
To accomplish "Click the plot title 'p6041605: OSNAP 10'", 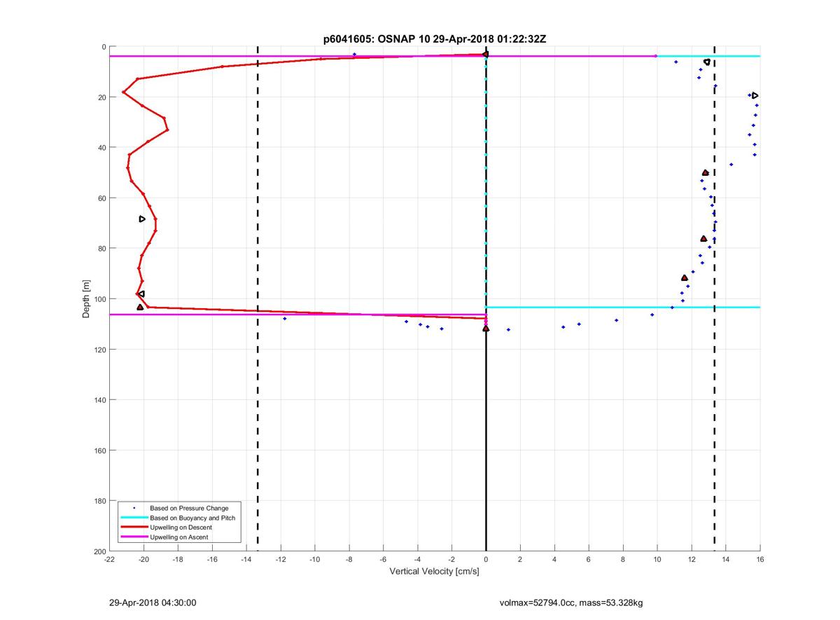I will (376, 39).
